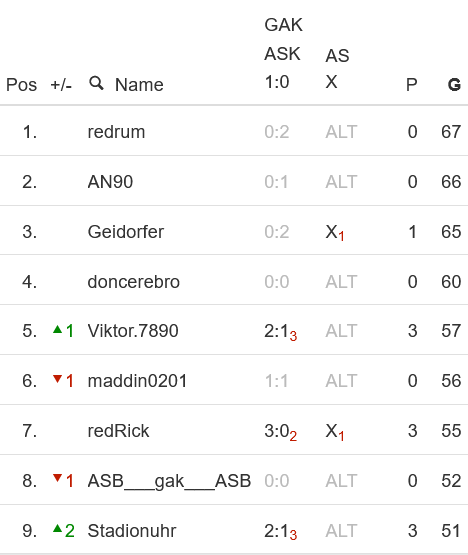Viewport: 468px width, 555px height.
Task: Sort by the Pos column header
Action: tap(22, 85)
